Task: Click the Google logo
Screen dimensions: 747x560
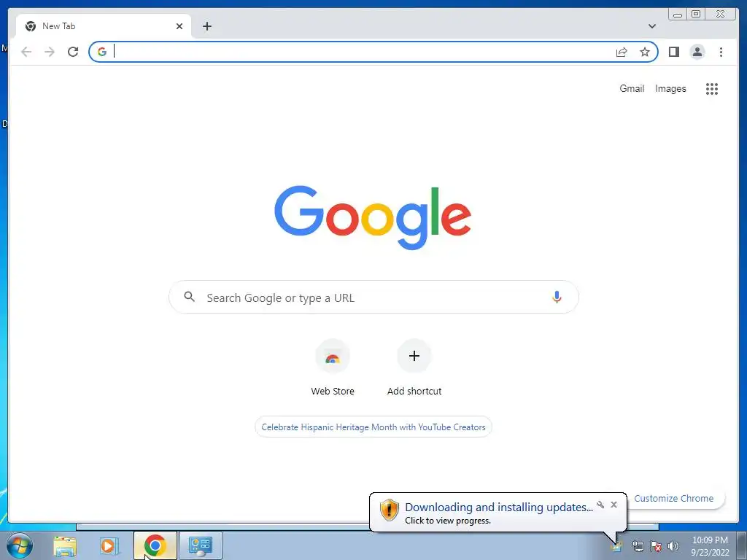Action: coord(373,217)
